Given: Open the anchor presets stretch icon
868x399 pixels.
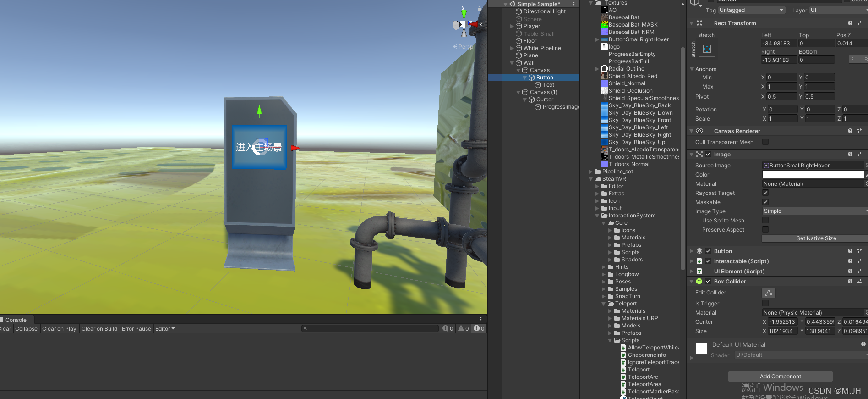Looking at the screenshot, I should pos(707,49).
